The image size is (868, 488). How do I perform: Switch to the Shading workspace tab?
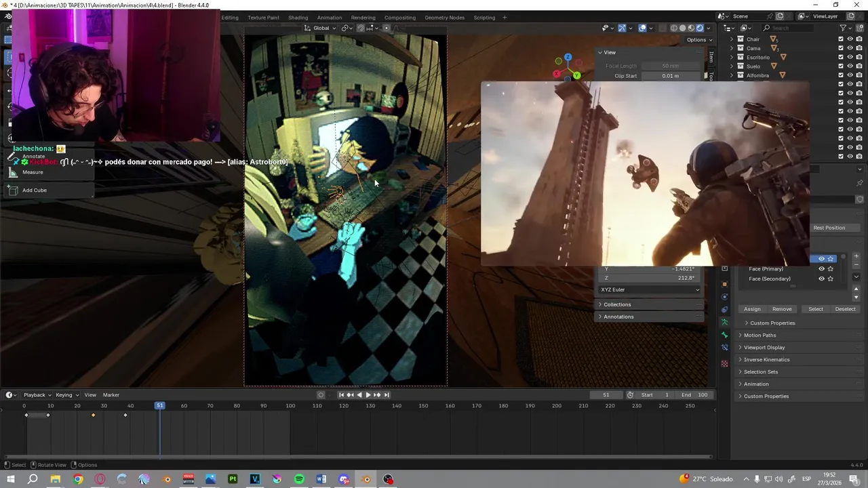click(x=298, y=18)
